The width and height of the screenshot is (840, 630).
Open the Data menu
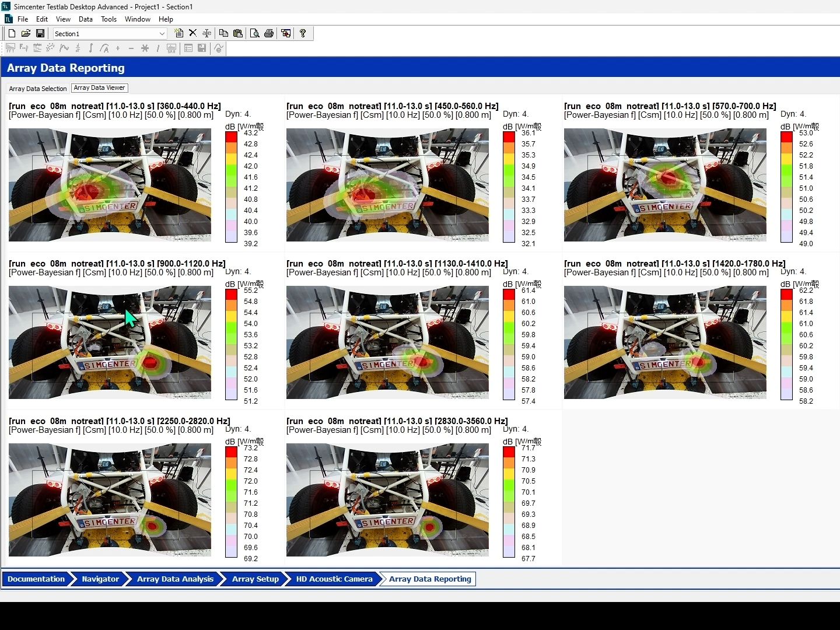click(x=86, y=19)
